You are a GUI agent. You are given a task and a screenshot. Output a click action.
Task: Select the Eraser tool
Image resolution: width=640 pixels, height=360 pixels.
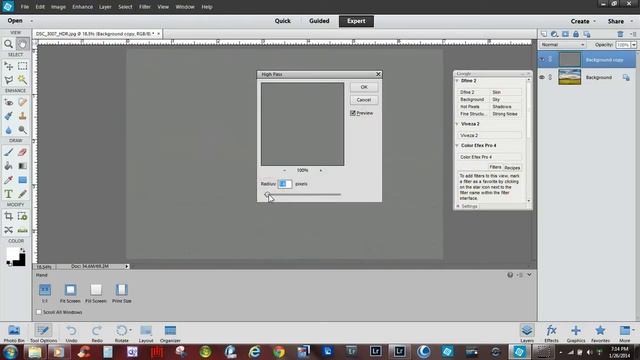point(22,152)
